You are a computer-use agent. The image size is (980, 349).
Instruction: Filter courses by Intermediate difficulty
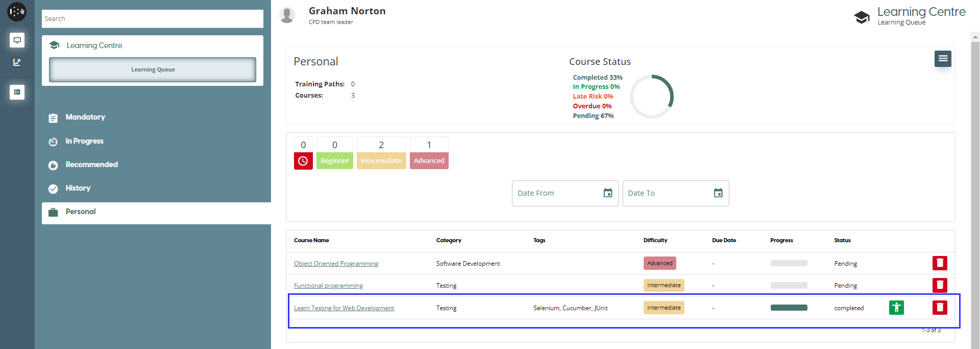(x=381, y=160)
